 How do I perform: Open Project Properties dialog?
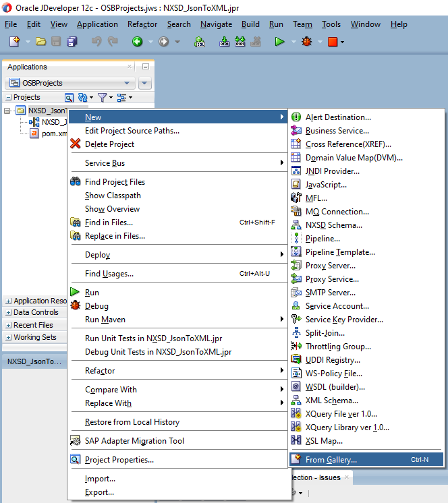pyautogui.click(x=178, y=459)
